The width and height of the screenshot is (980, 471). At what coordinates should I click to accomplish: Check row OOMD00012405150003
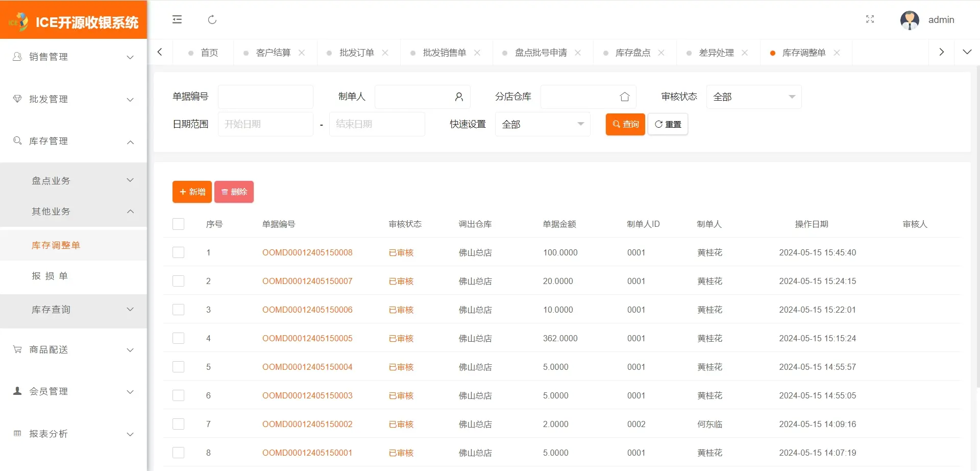click(x=178, y=395)
